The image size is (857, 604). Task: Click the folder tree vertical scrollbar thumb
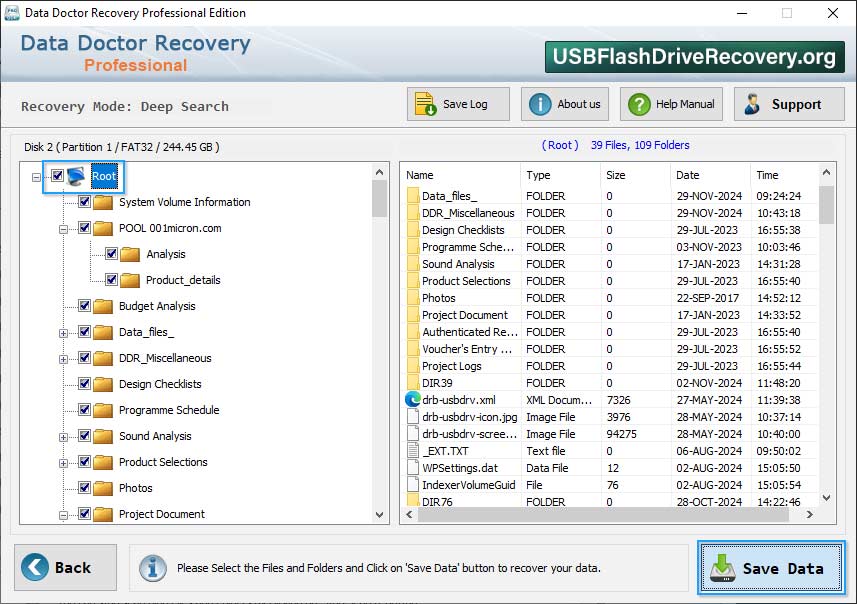coord(379,199)
